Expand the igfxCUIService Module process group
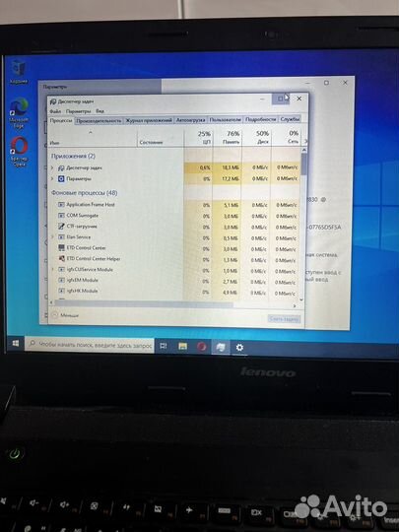Screen dimensions: 399x532 click(x=52, y=269)
